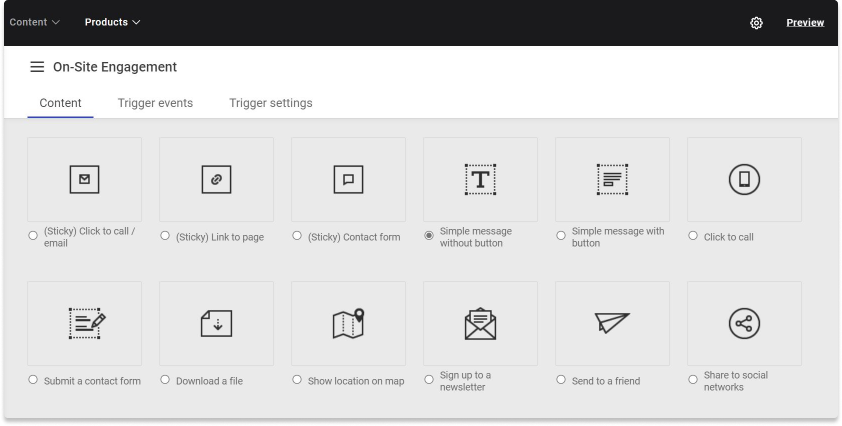Click the Sticky Click to call / email envelope icon
Screen dimensions: 842x426
pyautogui.click(x=84, y=179)
